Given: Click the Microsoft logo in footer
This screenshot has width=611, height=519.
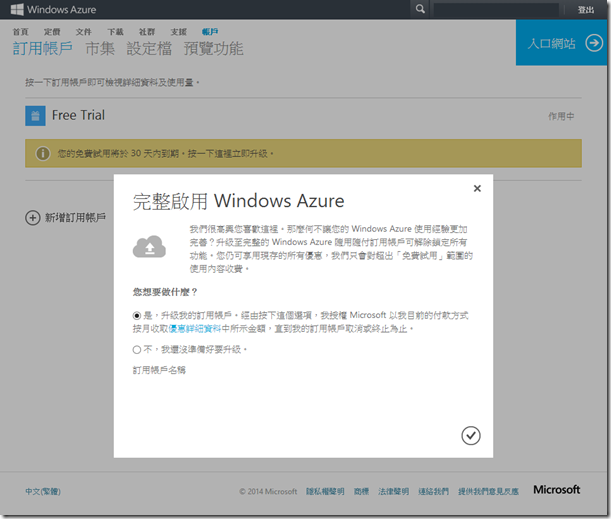Looking at the screenshot, I should (x=556, y=490).
